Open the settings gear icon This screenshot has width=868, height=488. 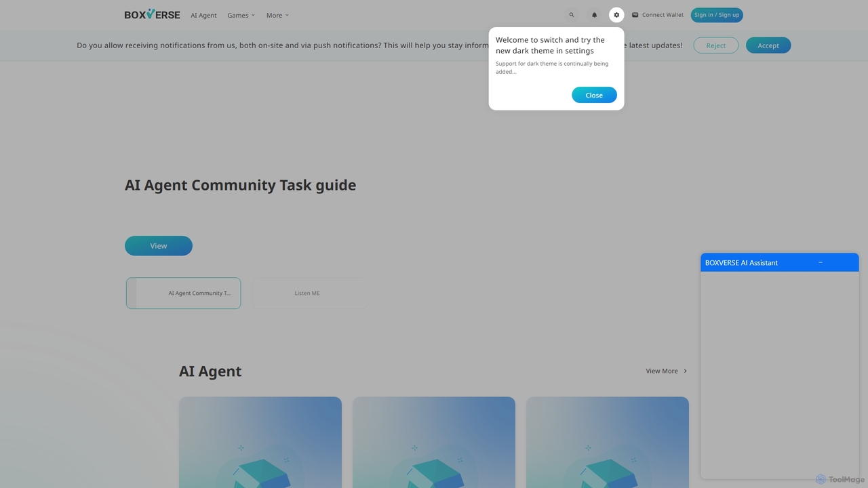pyautogui.click(x=616, y=15)
